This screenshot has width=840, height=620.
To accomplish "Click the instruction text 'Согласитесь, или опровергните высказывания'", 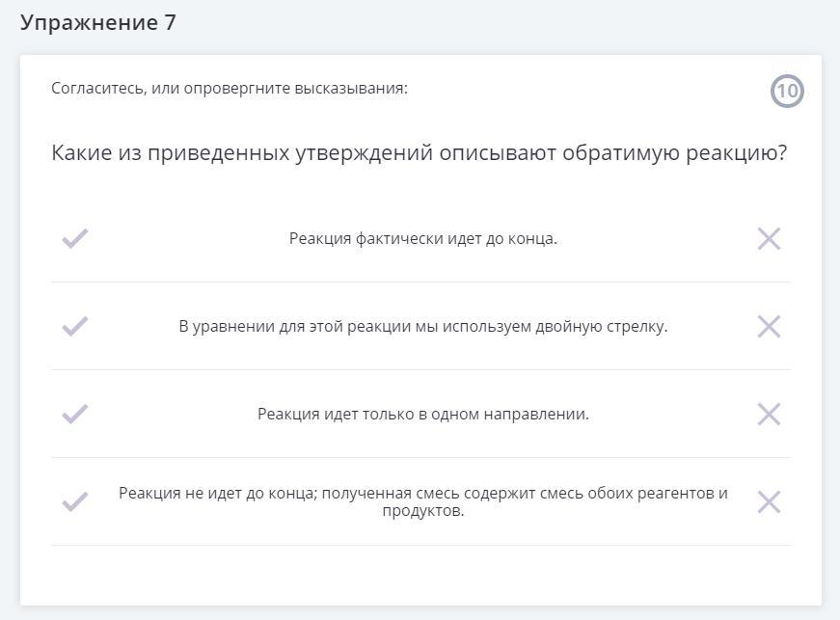I will (x=230, y=89).
